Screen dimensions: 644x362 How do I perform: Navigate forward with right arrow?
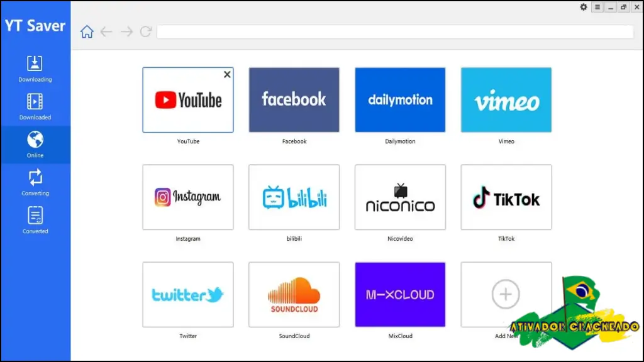(x=126, y=31)
